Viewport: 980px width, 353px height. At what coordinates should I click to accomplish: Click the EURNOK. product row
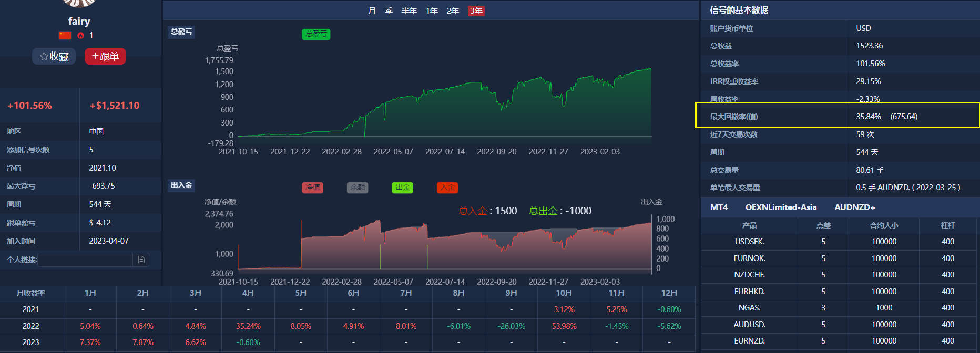click(x=840, y=258)
